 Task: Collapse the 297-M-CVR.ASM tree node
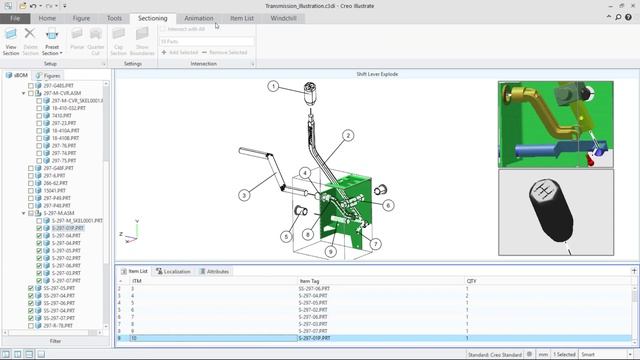pos(24,93)
